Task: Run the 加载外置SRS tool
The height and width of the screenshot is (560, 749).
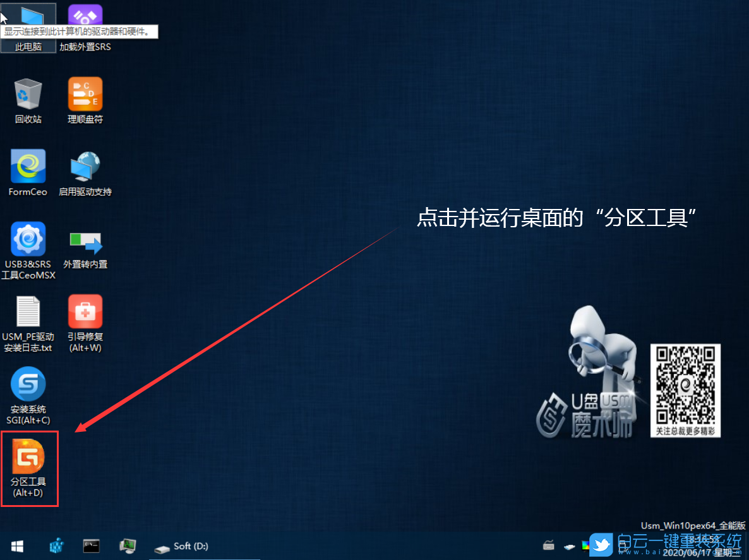Action: (x=85, y=16)
